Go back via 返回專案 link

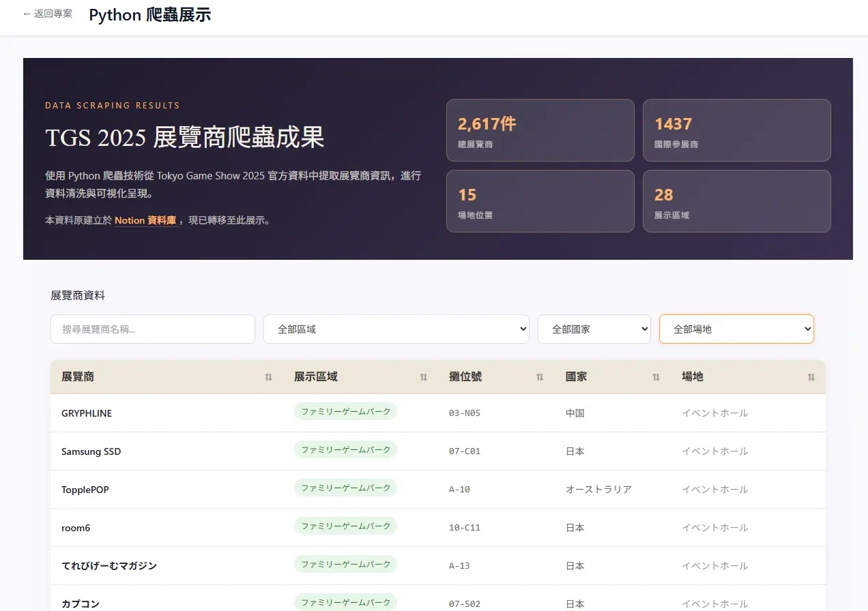pos(47,14)
